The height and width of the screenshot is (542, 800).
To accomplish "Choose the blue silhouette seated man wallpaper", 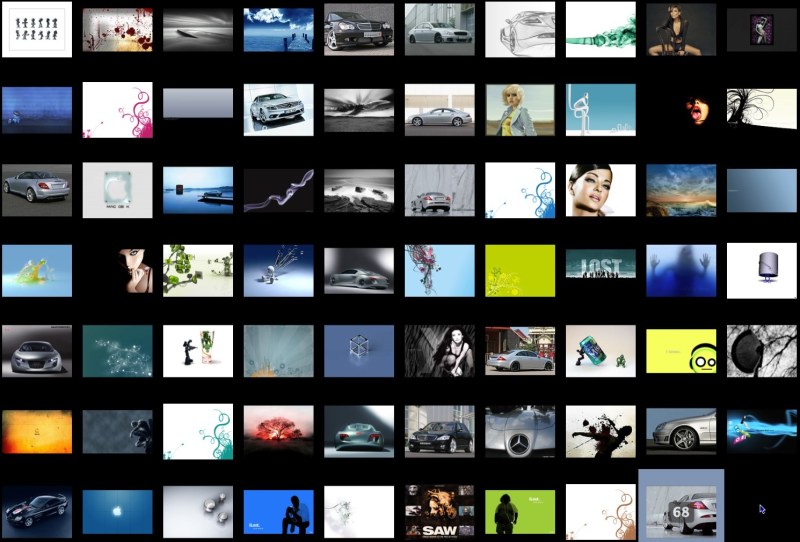I will 279,512.
